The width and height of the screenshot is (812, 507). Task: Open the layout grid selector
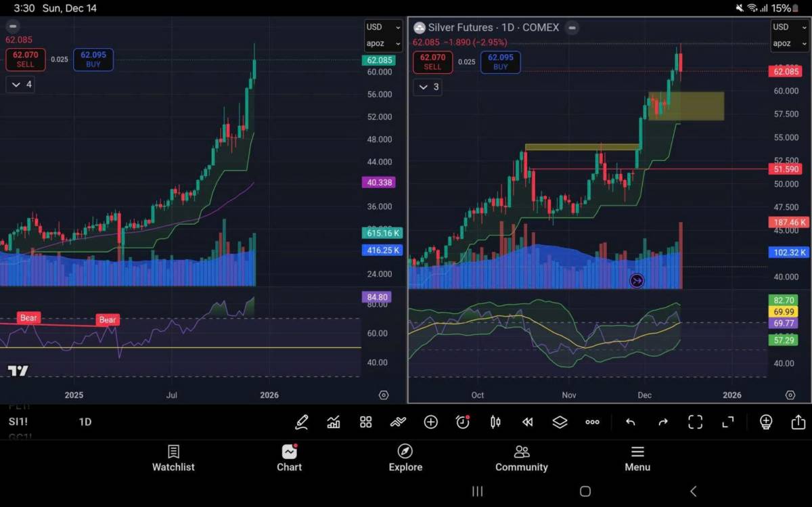[366, 422]
